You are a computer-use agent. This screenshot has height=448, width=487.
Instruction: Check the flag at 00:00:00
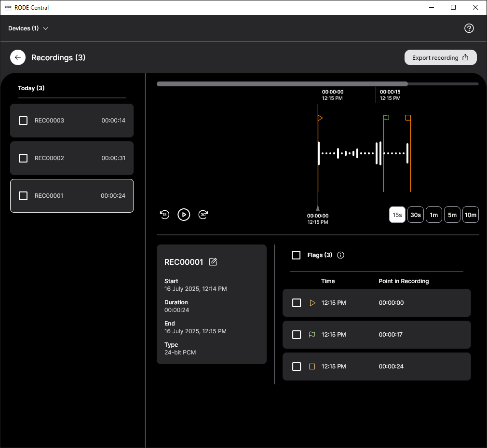pyautogui.click(x=297, y=303)
